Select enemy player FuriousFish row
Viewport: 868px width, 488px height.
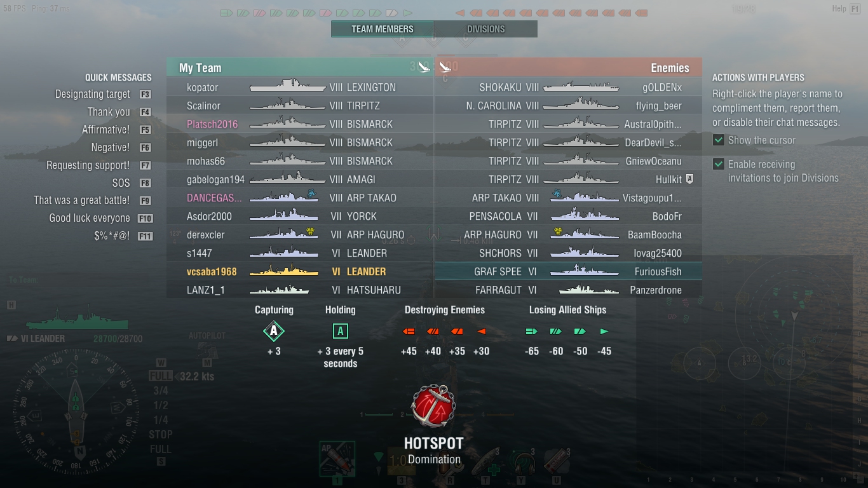click(568, 271)
